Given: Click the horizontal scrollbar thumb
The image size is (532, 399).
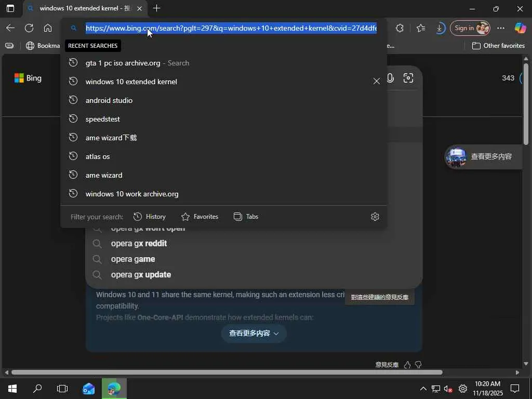Looking at the screenshot, I should click(x=227, y=373).
